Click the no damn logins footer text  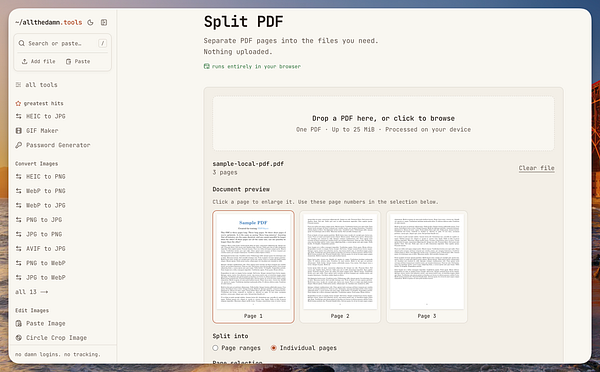(58, 354)
